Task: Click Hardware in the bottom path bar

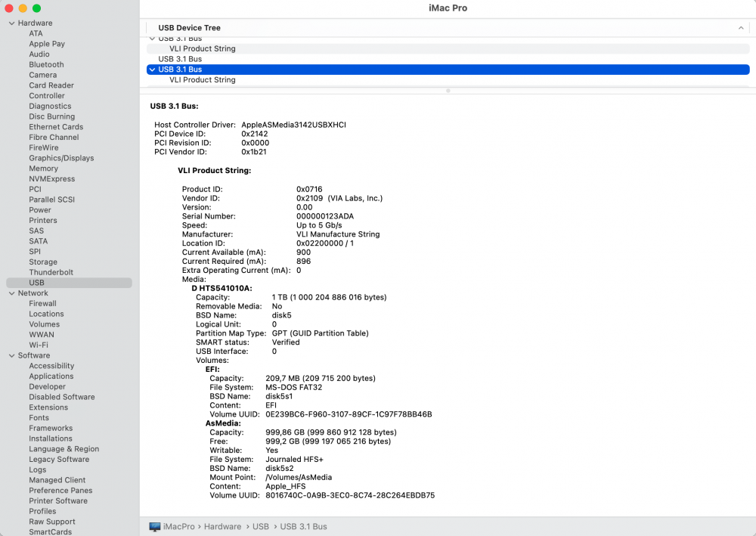Action: [222, 527]
